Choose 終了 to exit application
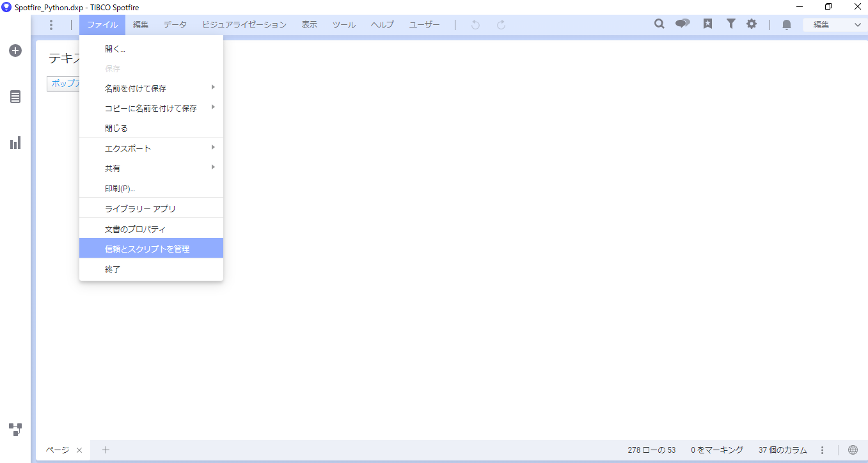Screen dimensions: 868x463 click(x=151, y=269)
